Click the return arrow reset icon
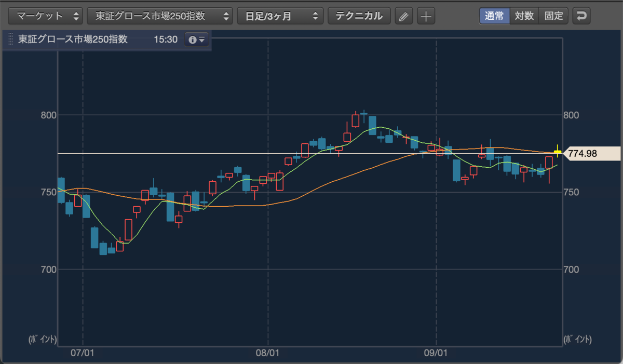Image resolution: width=623 pixels, height=364 pixels. 581,16
